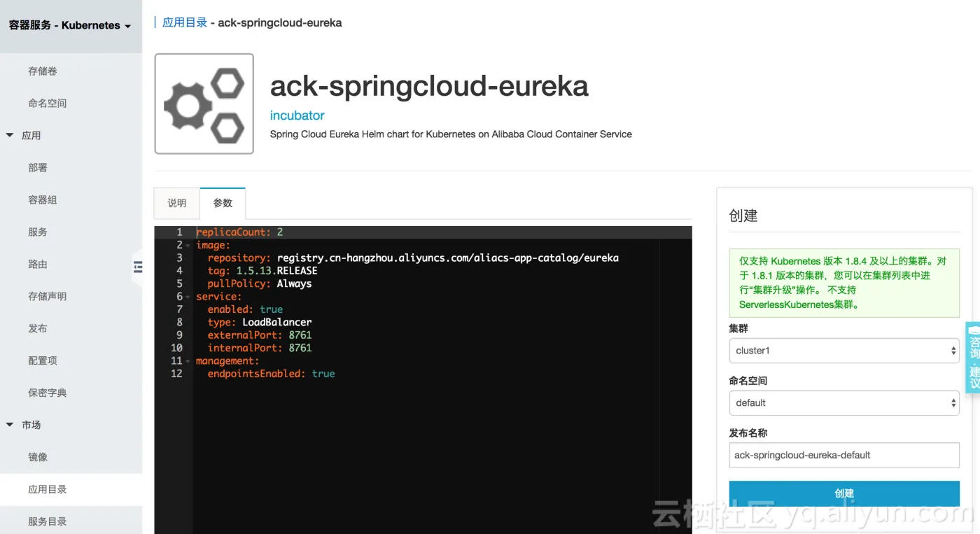Click the replicaCount: 2 line in editor
Screen dimensions: 980x534
(239, 232)
